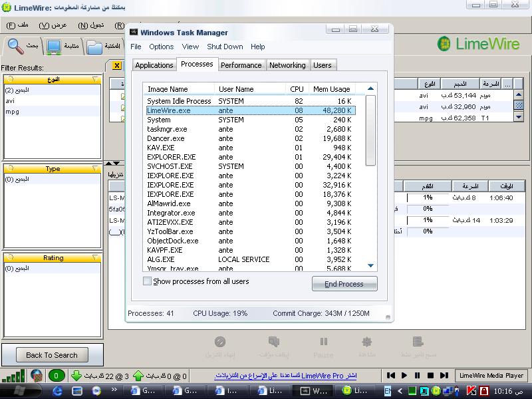Screen dimensions: 532x399
Task: Select the mpg filter entry
Action: click(x=53, y=112)
